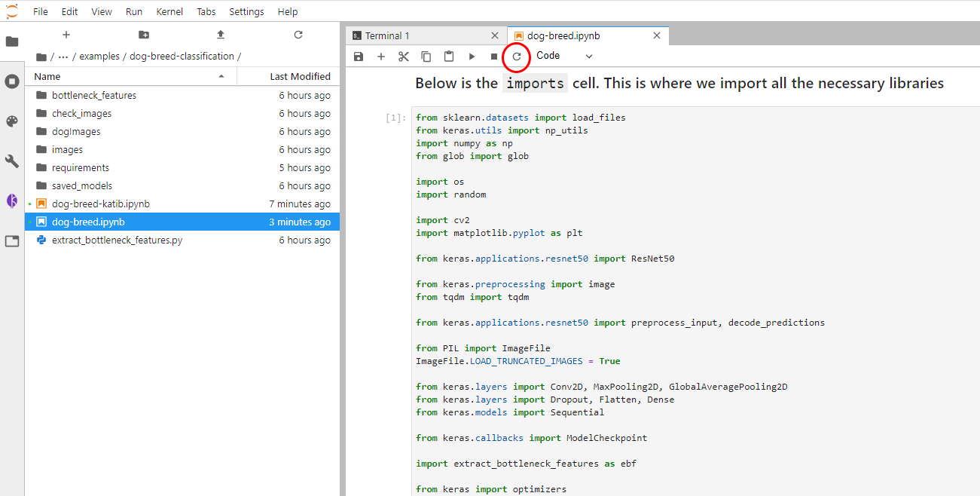
Task: Cut the selected cell with scissors icon
Action: pos(404,57)
